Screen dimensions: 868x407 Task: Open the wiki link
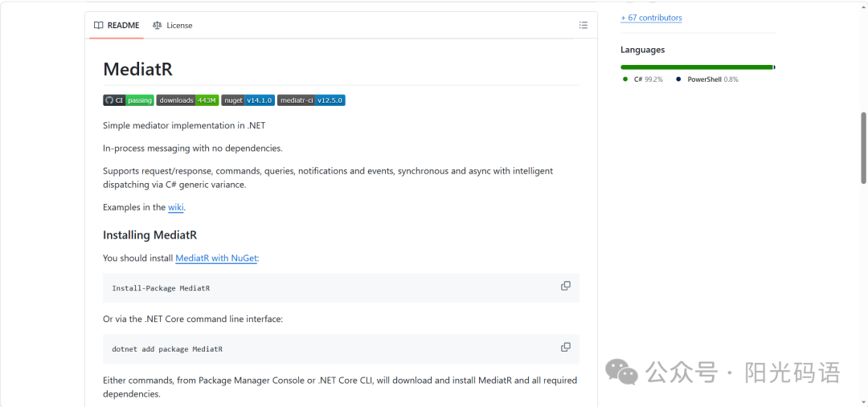pyautogui.click(x=175, y=207)
